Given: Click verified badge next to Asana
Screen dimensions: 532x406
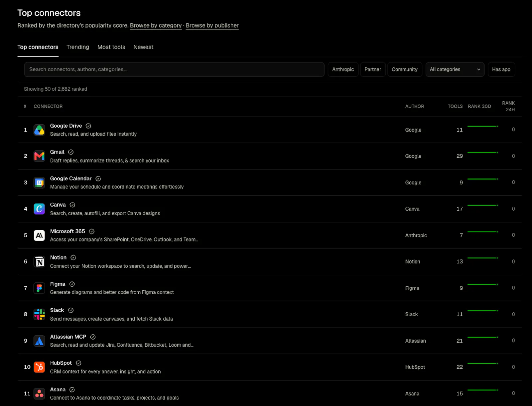Looking at the screenshot, I should click(x=72, y=390).
